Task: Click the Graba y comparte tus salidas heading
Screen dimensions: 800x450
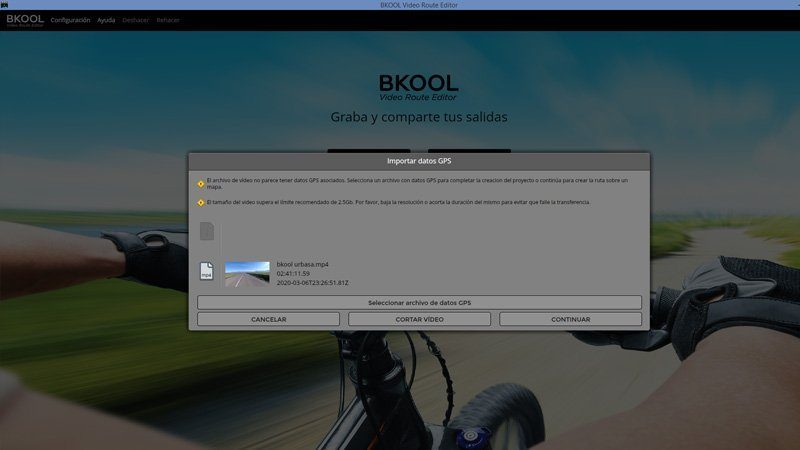Action: (x=419, y=117)
